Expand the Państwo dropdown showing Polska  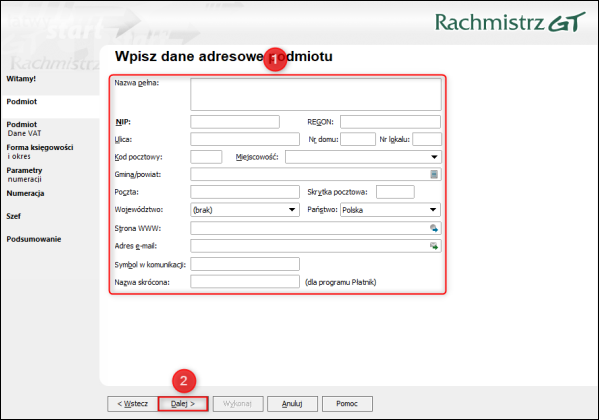tap(433, 210)
